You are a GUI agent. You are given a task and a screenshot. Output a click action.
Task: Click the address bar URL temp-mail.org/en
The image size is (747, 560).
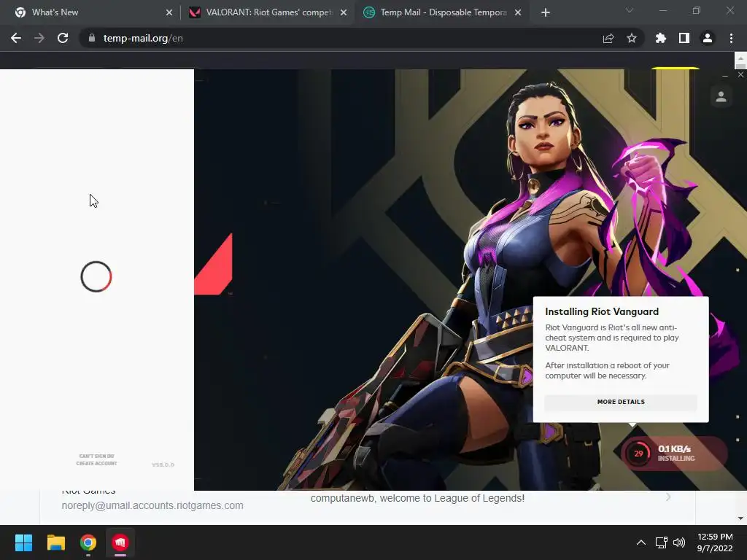tap(143, 38)
